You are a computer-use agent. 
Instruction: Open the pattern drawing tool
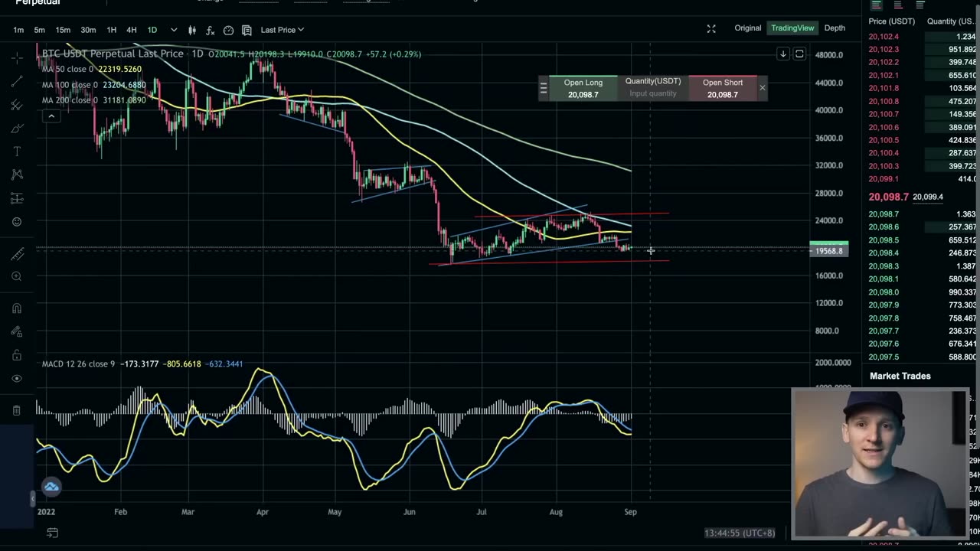[17, 175]
